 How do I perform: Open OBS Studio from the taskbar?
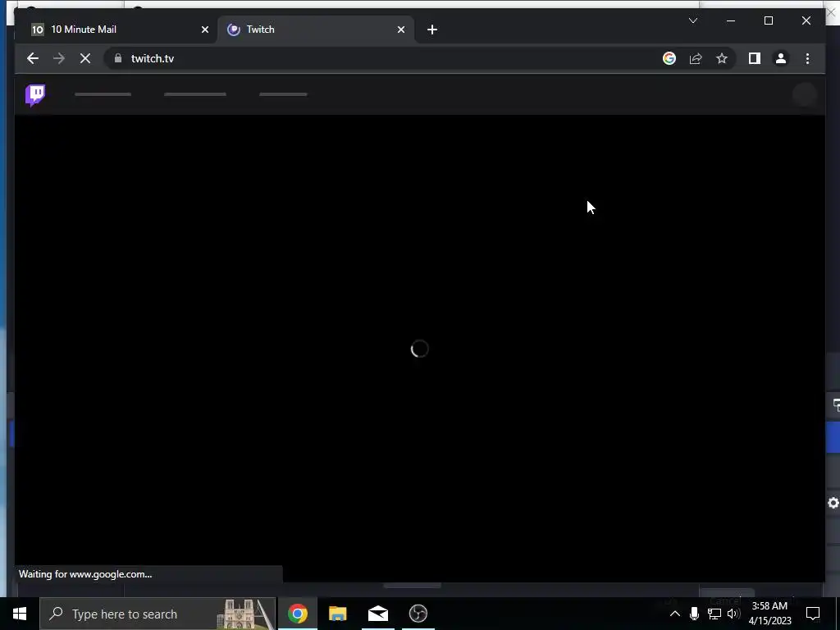click(418, 614)
